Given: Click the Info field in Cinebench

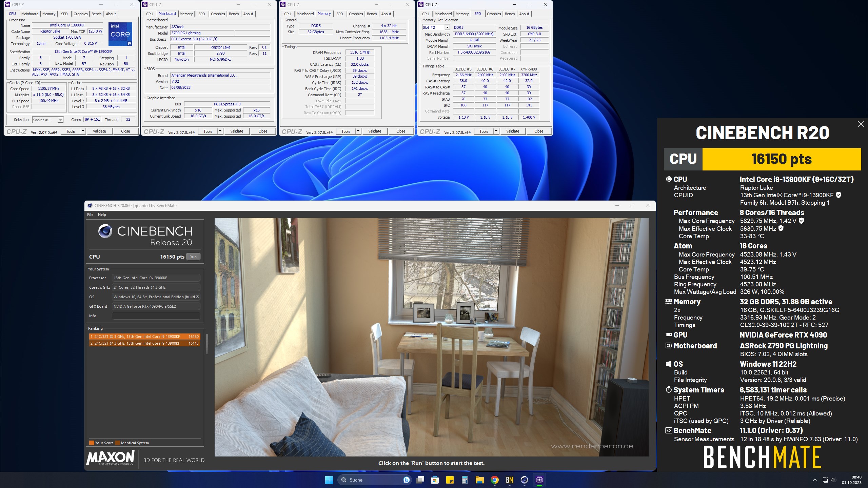Looking at the screenshot, I should 156,316.
